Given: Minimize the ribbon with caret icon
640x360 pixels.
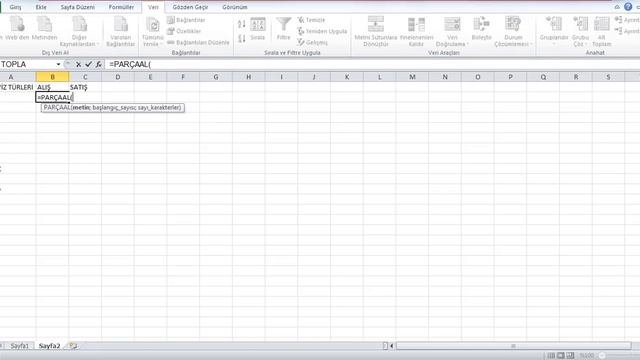Looking at the screenshot, I should point(617,7).
